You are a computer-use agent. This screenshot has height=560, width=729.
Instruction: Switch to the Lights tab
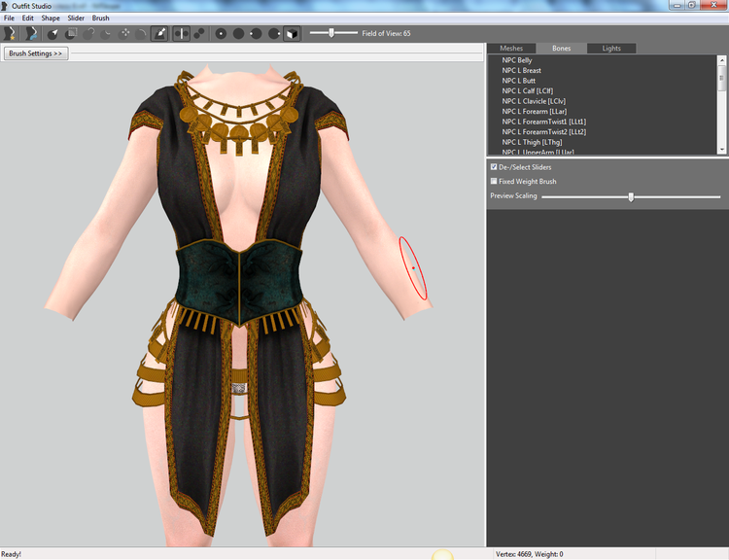pos(611,49)
